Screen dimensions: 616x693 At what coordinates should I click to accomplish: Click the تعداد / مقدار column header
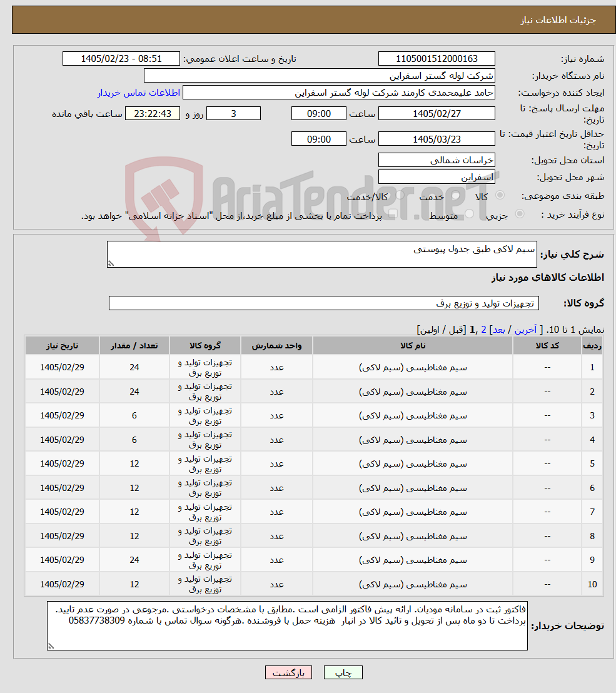click(x=134, y=346)
